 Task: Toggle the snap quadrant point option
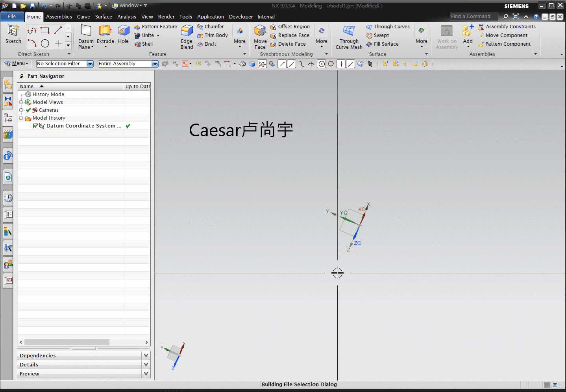(x=331, y=64)
